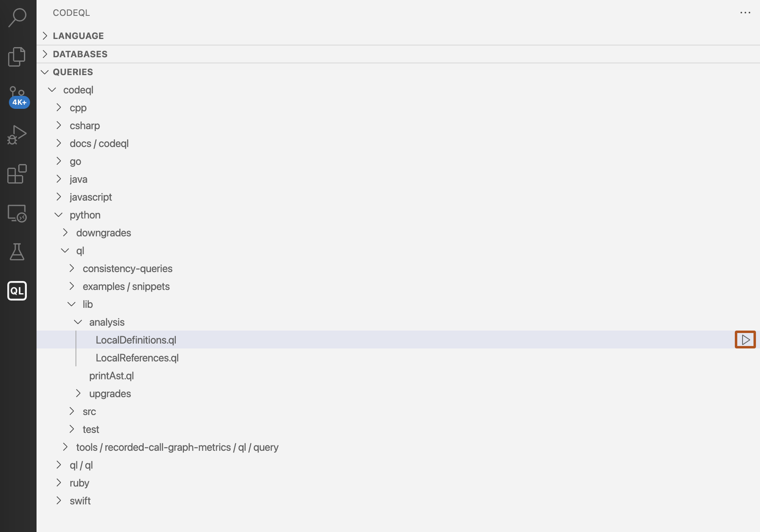760x532 pixels.
Task: Open Source Control showing 4K+ changes
Action: click(17, 95)
